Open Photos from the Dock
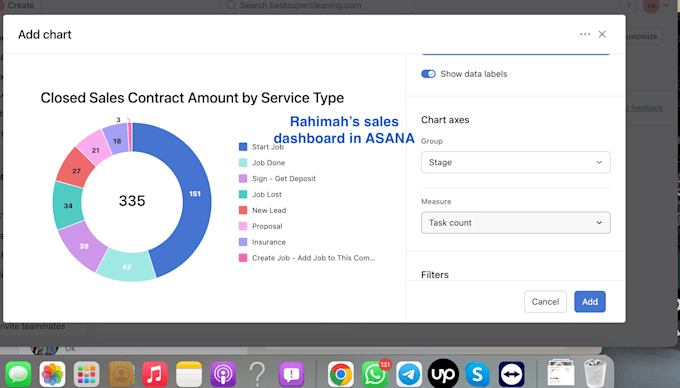The height and width of the screenshot is (388, 680). 52,374
